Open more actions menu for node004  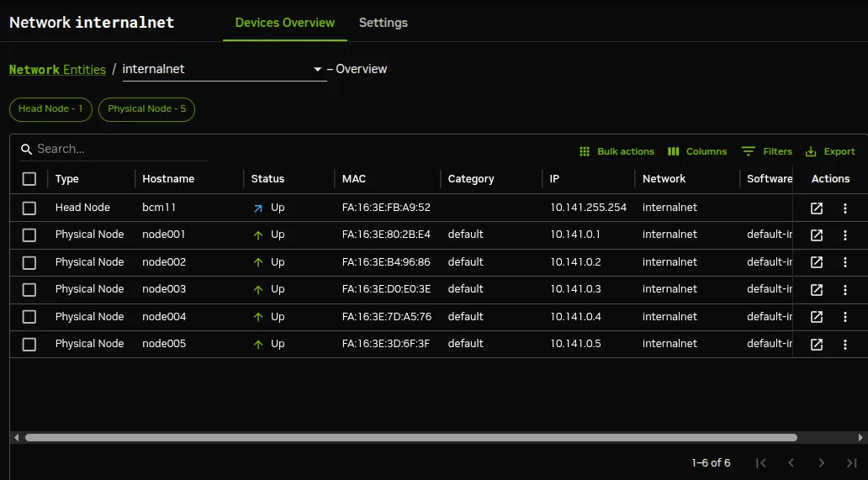[844, 317]
